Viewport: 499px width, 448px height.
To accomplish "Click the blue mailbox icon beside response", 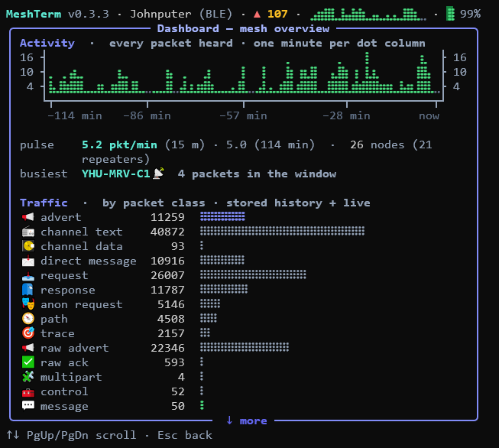I will point(28,290).
